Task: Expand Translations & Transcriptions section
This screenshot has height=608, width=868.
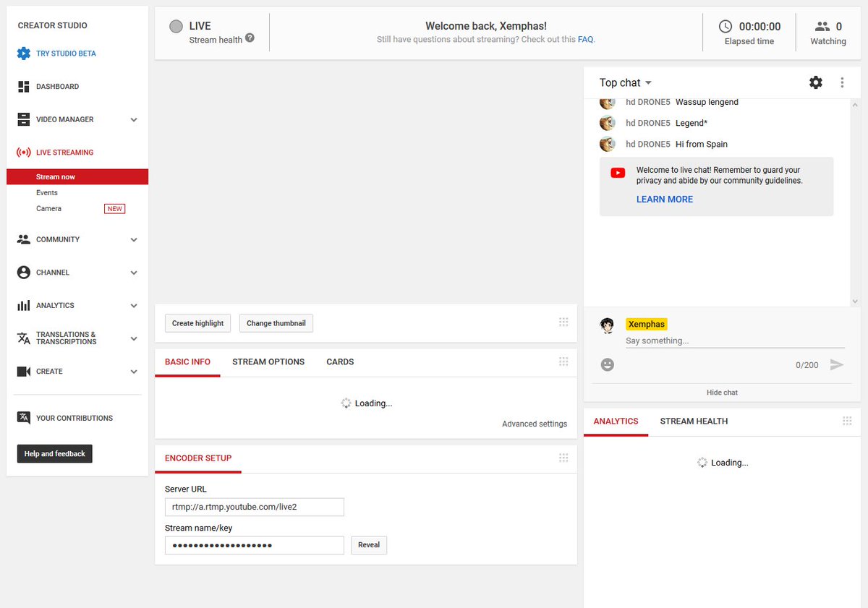Action: click(134, 339)
